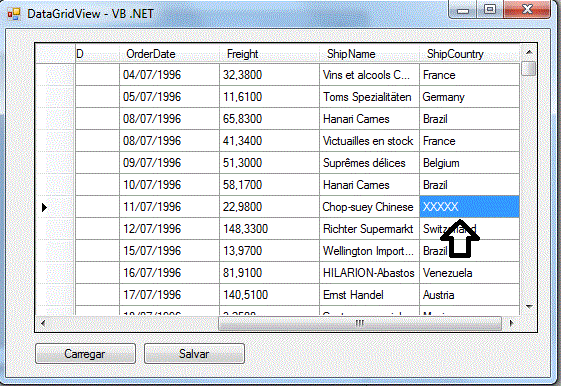Select the cell with date 04/07/1996
Image resolution: width=561 pixels, height=386 pixels.
coord(169,75)
